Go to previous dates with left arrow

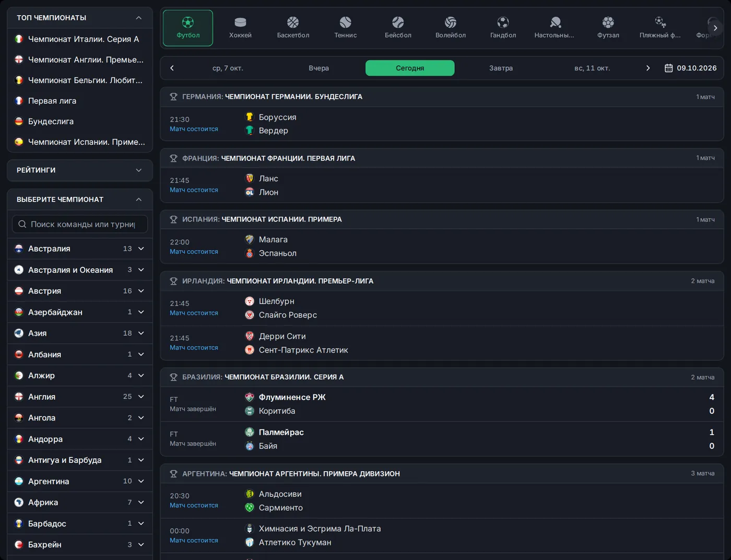[x=172, y=68]
